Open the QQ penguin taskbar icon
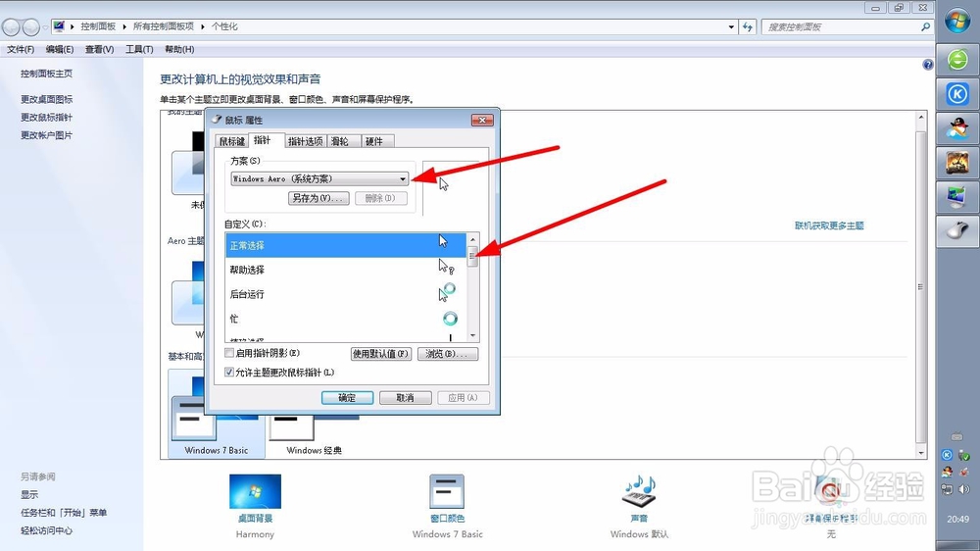This screenshot has height=551, width=980. tap(956, 128)
